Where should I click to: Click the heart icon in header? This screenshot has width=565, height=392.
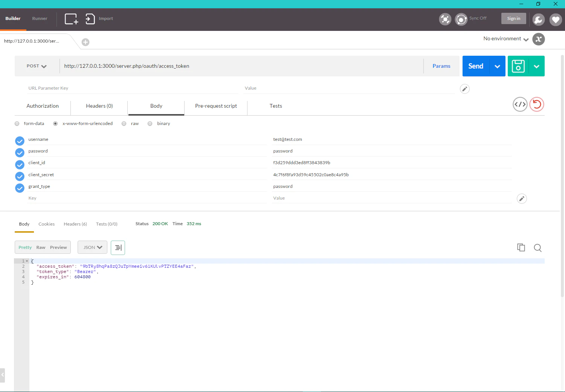(556, 20)
